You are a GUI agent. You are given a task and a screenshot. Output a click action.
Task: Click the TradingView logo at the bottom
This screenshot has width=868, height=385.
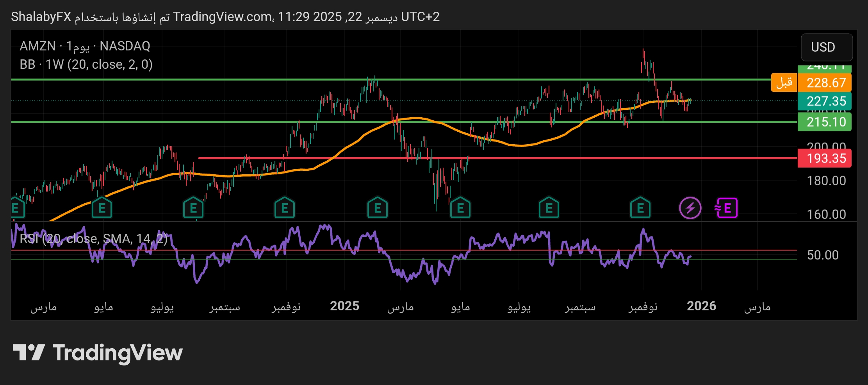(98, 353)
